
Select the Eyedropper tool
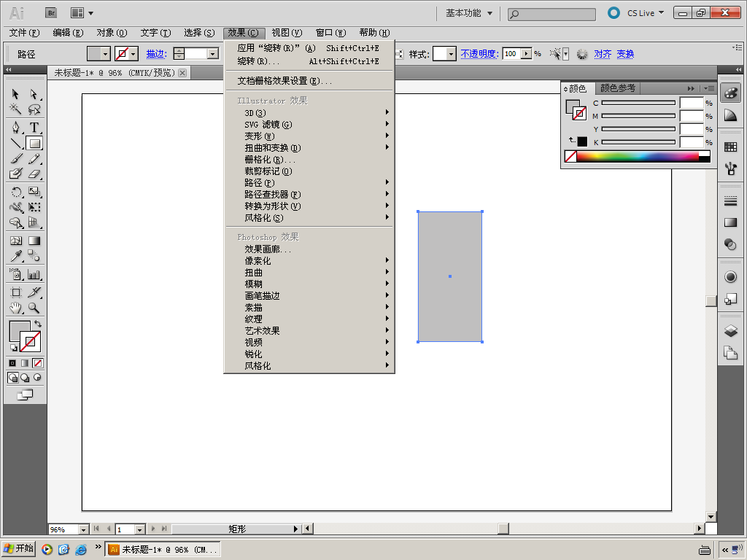(15, 256)
